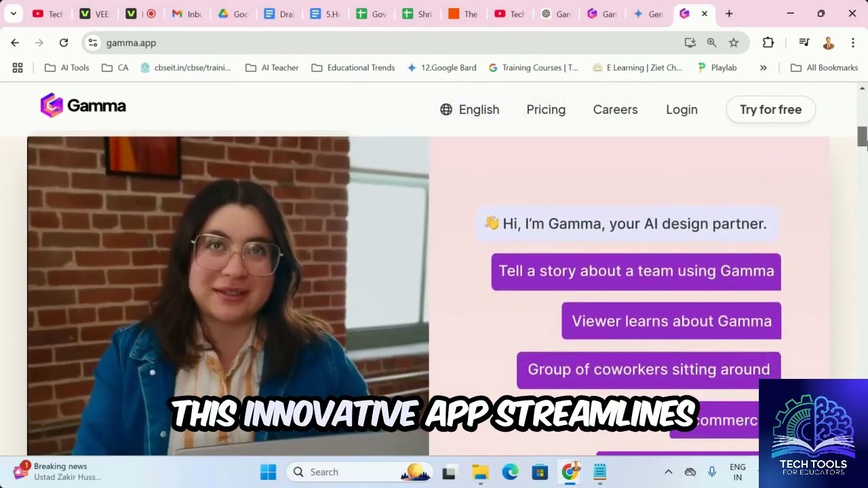Click the Try for free button

tap(770, 110)
